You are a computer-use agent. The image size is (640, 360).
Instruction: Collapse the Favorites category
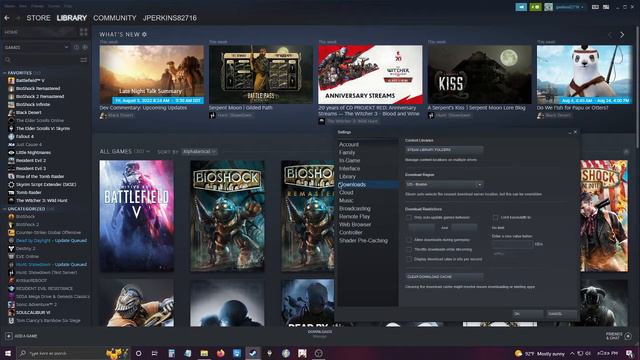click(x=4, y=73)
